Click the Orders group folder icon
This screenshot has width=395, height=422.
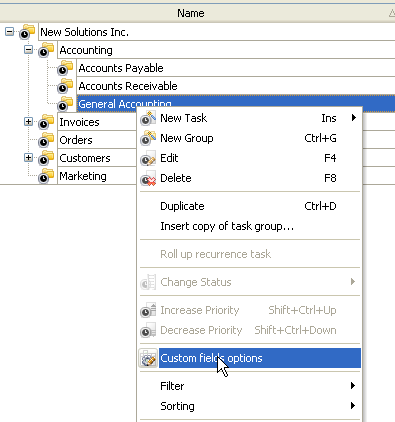pyautogui.click(x=46, y=140)
